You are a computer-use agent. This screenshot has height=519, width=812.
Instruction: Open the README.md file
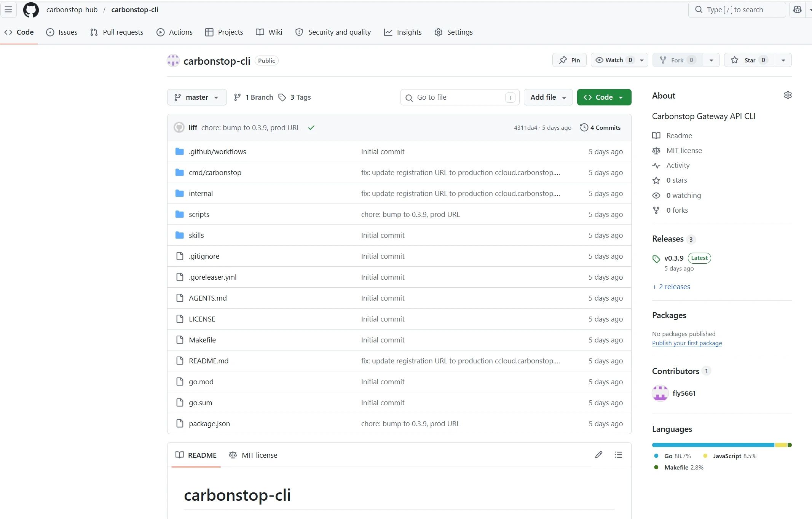(x=209, y=361)
